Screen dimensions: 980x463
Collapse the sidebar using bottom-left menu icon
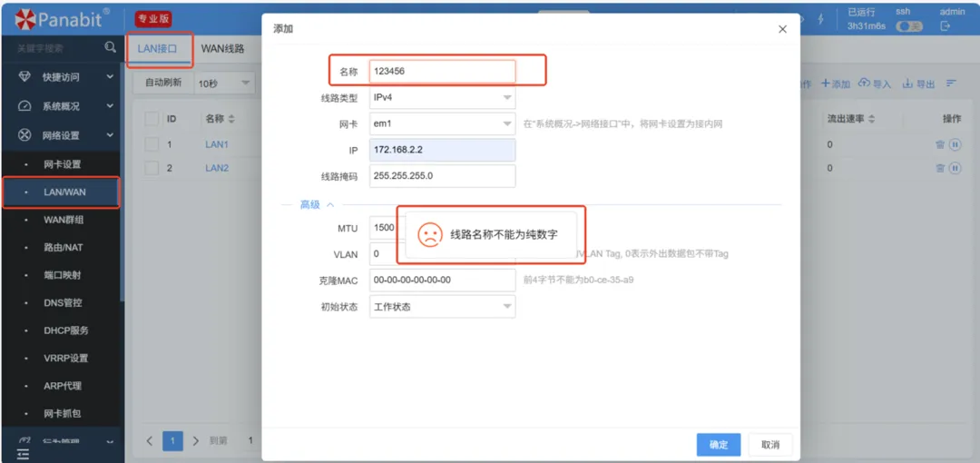coord(23,453)
